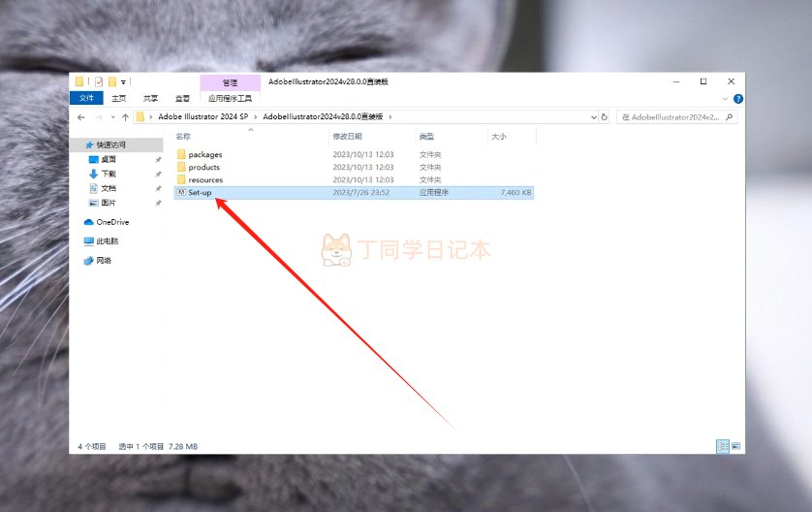Sort by the 名称 column header
812x512 pixels.
coord(183,137)
